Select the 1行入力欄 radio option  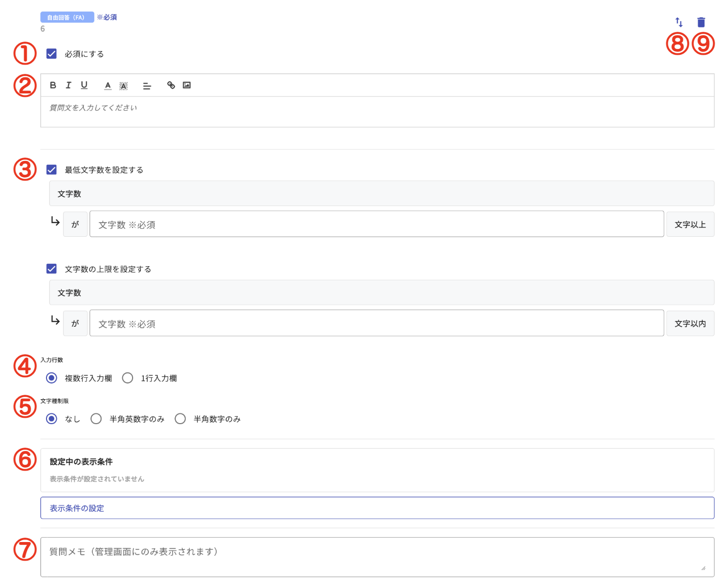pyautogui.click(x=128, y=378)
